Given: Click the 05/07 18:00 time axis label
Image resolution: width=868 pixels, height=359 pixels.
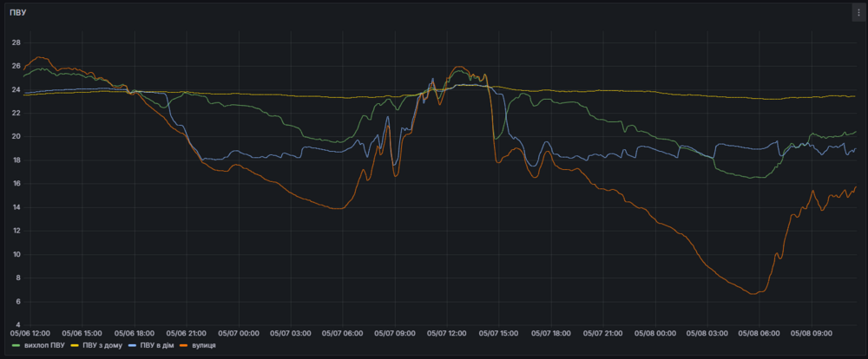Looking at the screenshot, I should (x=550, y=332).
